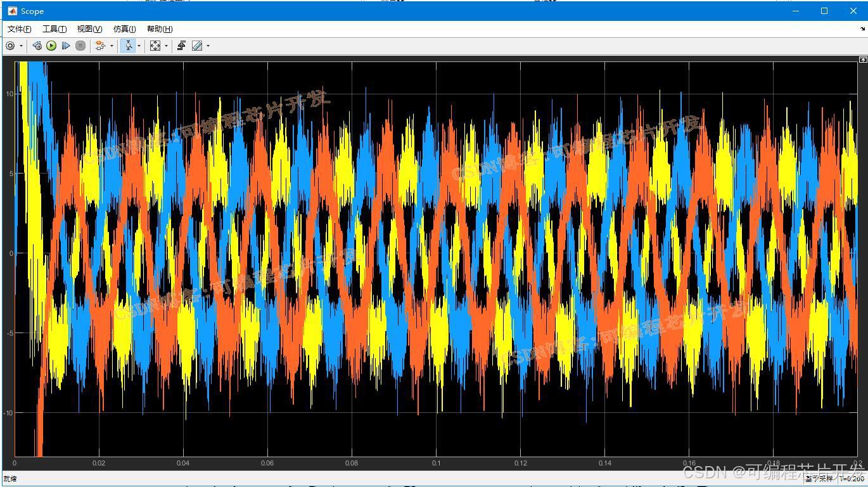This screenshot has width=868, height=487.
Task: Expand the highlight block dropdown arrow
Action: [x=112, y=46]
